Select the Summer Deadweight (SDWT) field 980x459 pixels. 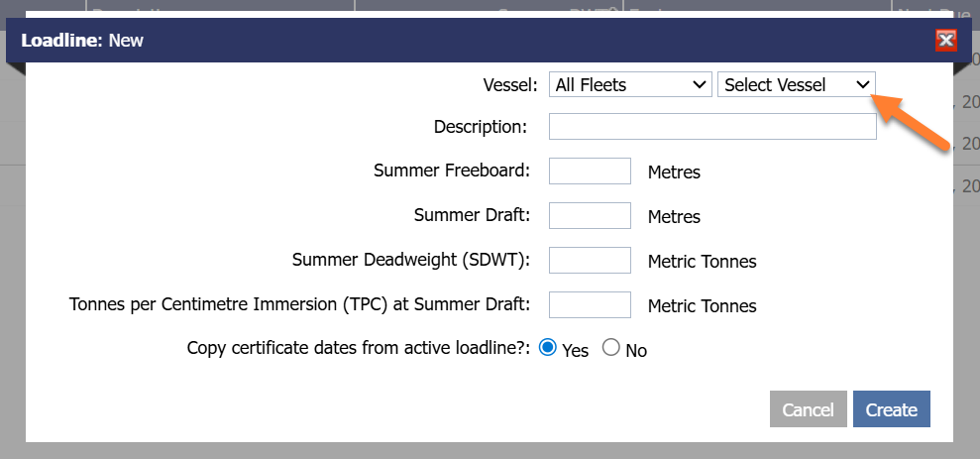point(590,260)
